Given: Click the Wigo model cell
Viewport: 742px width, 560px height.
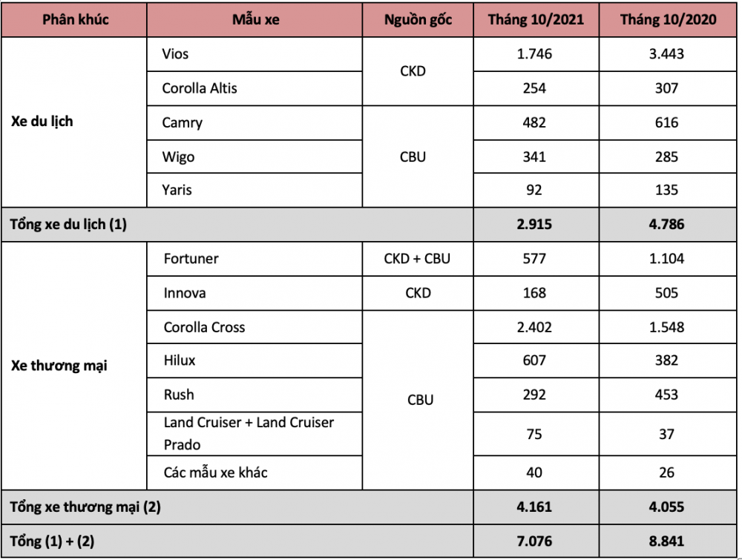Looking at the screenshot, I should point(255,157).
